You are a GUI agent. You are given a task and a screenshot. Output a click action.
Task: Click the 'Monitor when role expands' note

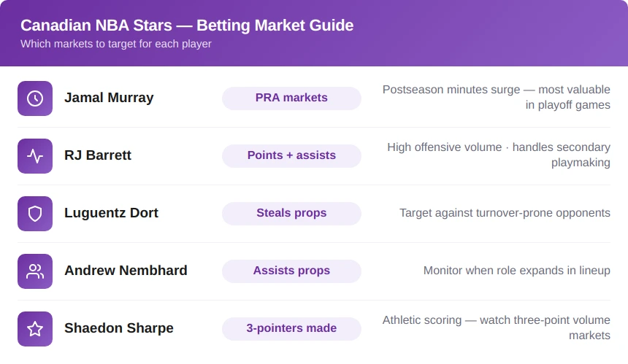(x=517, y=271)
